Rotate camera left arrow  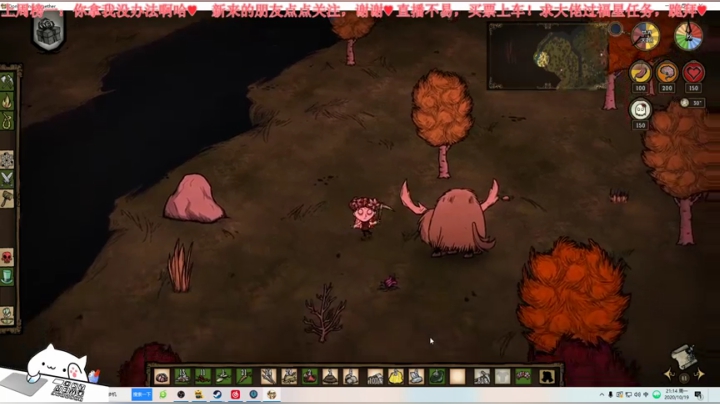pyautogui.click(x=669, y=375)
